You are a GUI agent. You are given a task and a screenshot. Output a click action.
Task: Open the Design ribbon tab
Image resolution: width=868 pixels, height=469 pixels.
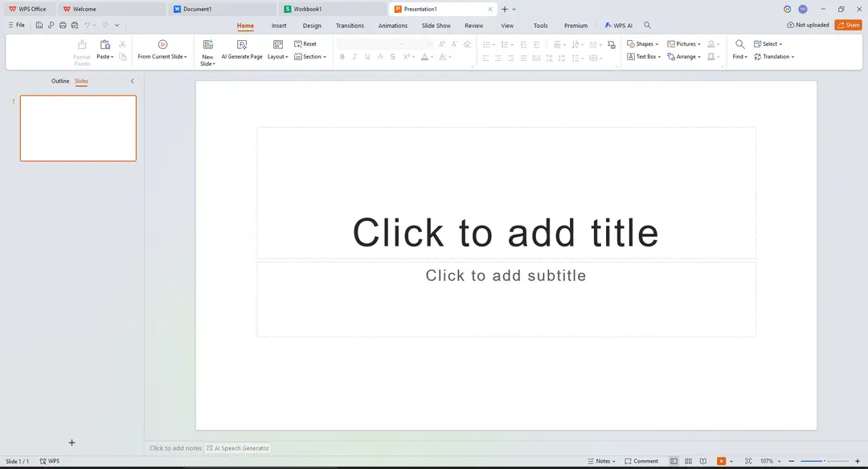click(312, 26)
